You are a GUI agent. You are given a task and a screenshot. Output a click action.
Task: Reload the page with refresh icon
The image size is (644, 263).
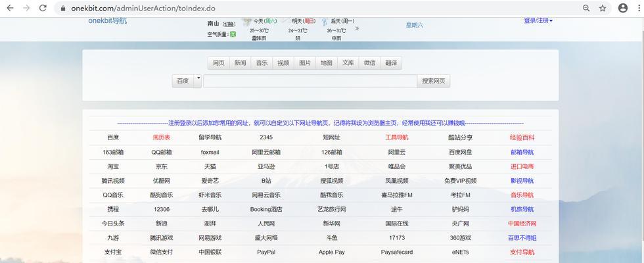(x=43, y=8)
